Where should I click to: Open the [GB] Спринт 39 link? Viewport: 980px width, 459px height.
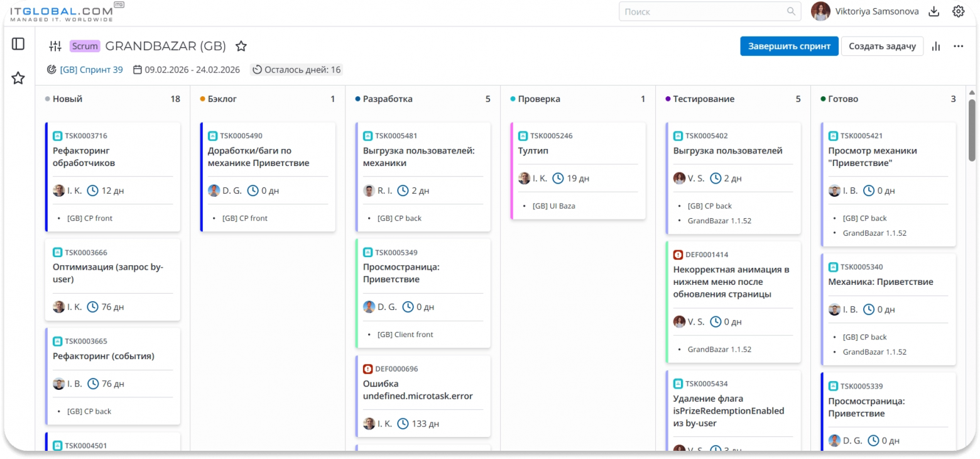tap(91, 70)
